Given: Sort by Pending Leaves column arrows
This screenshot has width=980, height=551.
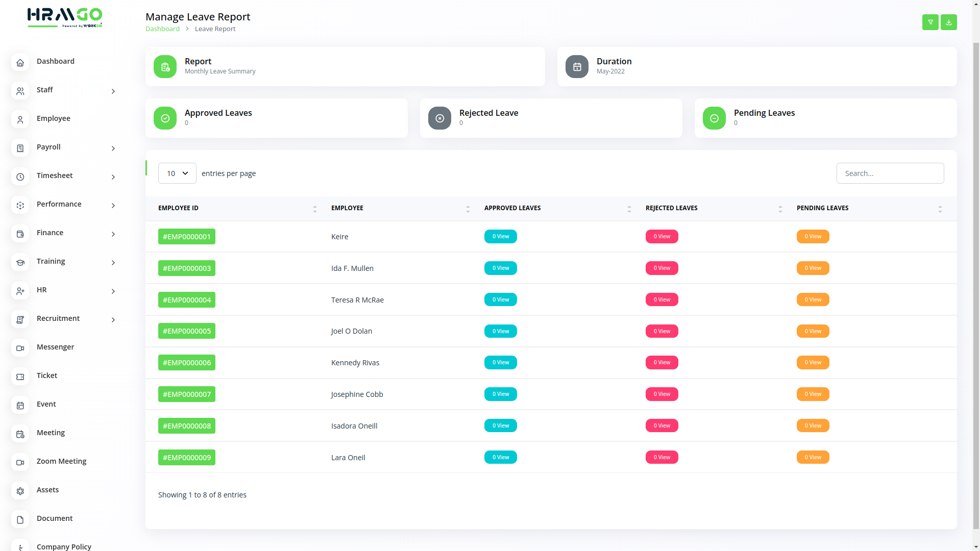Looking at the screenshot, I should (940, 209).
